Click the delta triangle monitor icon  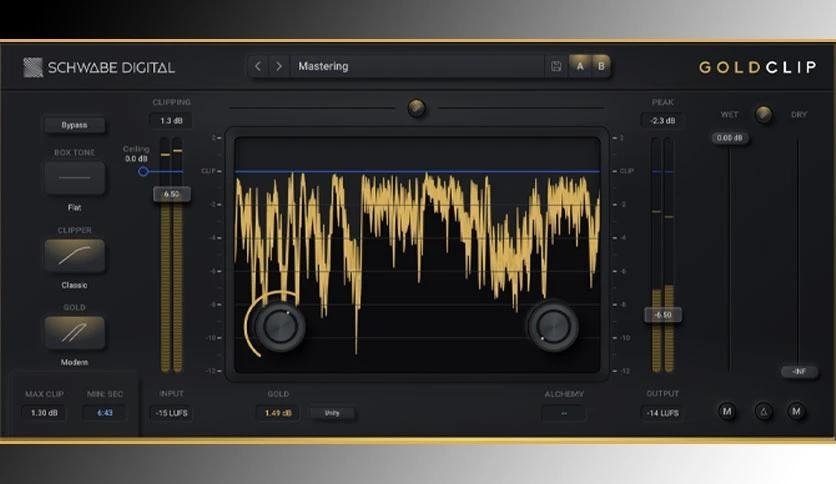(x=764, y=411)
